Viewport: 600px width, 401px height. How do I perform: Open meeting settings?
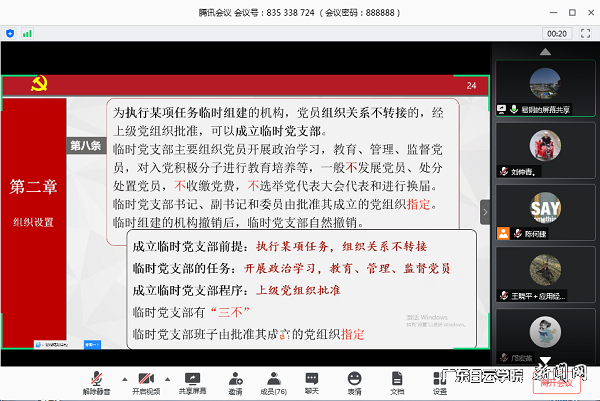pos(440,379)
